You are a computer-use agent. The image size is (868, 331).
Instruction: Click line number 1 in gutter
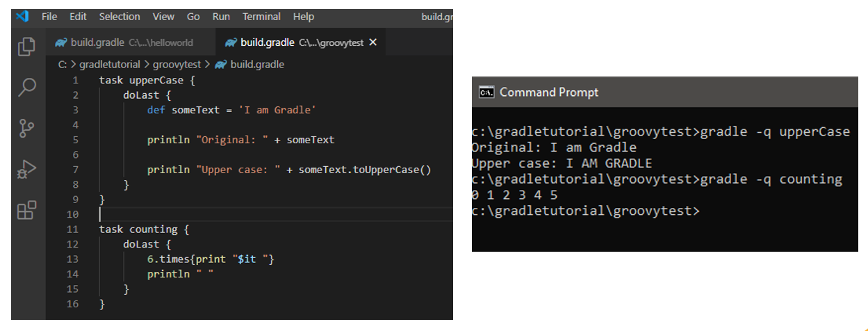(x=76, y=80)
